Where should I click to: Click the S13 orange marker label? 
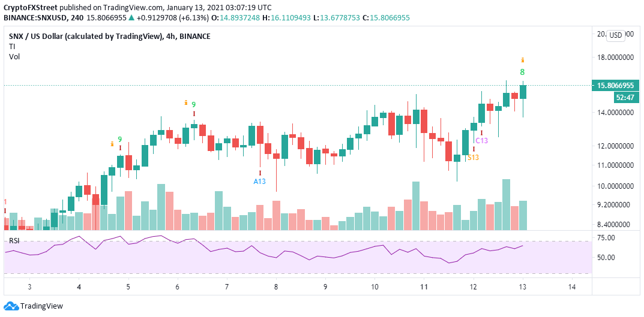click(473, 157)
